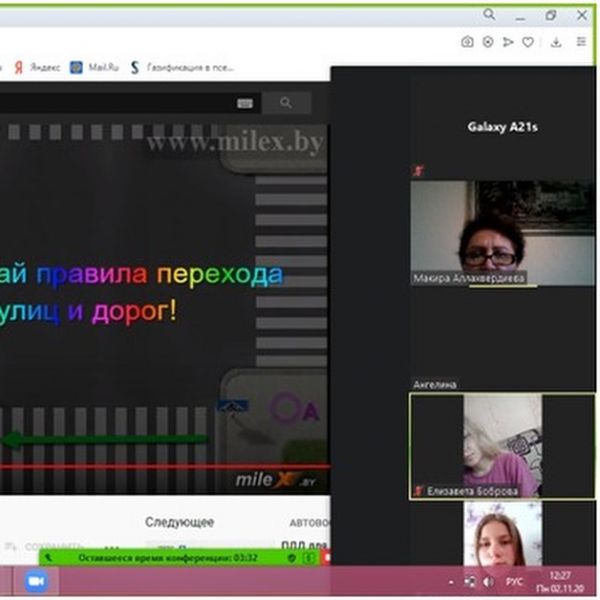This screenshot has width=600, height=600.
Task: Select Макира Аллахвердиева video tile
Action: [502, 233]
